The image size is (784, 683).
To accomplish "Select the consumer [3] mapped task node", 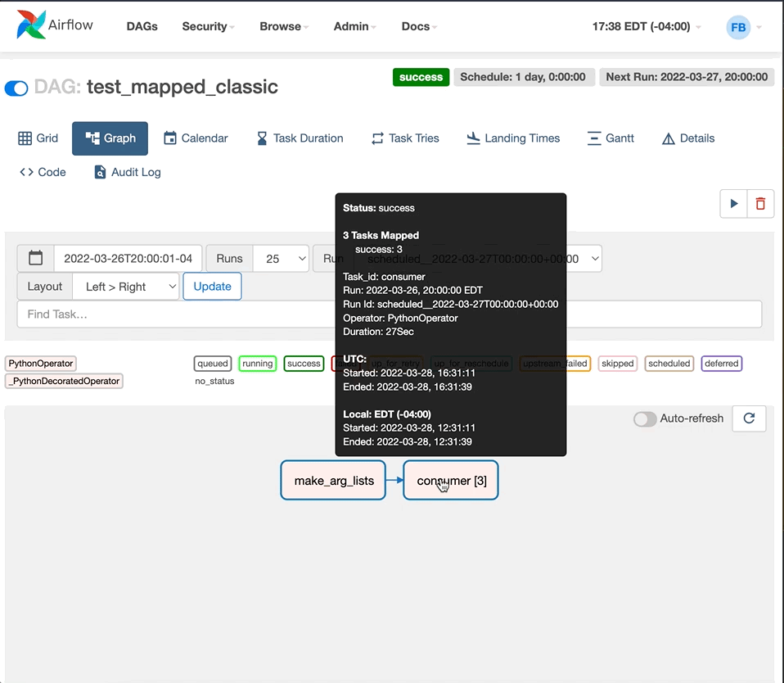I will click(x=451, y=481).
